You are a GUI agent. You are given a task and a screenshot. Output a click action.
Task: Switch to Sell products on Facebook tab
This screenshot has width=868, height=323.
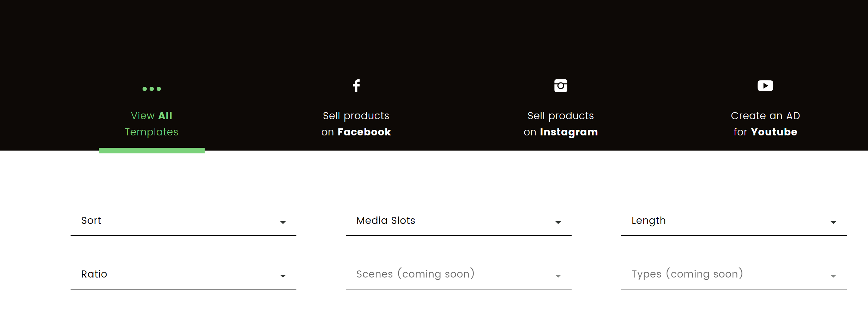click(356, 124)
